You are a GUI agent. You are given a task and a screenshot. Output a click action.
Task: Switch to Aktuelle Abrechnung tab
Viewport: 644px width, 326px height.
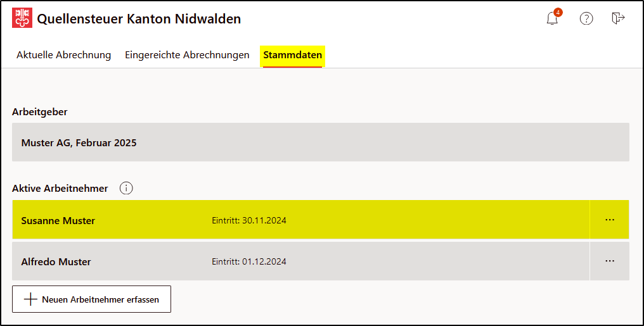point(63,55)
